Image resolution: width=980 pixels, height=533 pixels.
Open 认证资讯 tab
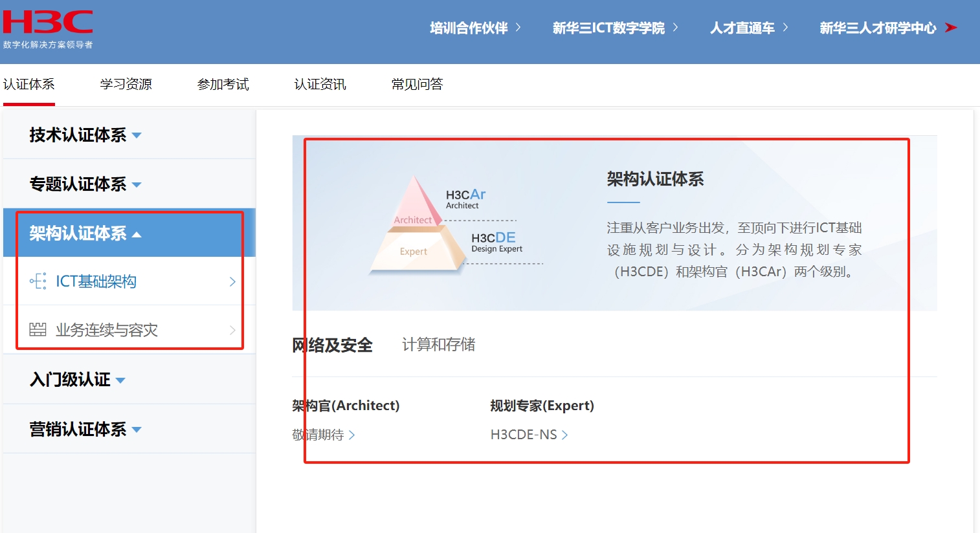coord(320,84)
